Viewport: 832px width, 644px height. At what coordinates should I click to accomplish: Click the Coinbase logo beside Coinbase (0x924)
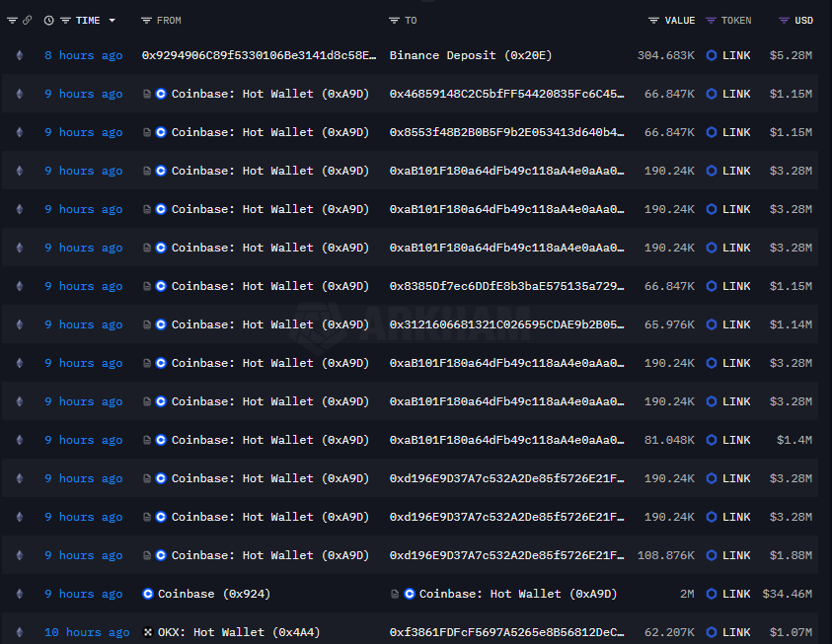point(148,594)
